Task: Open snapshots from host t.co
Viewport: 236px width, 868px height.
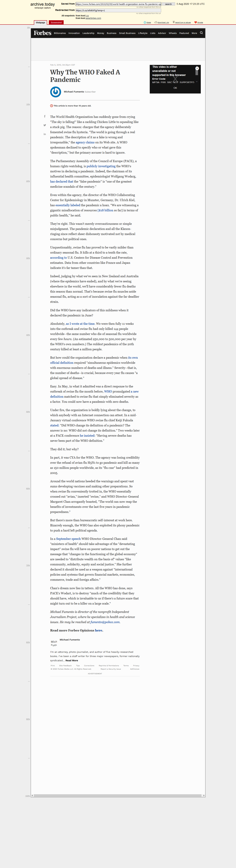Action: pos(87,15)
